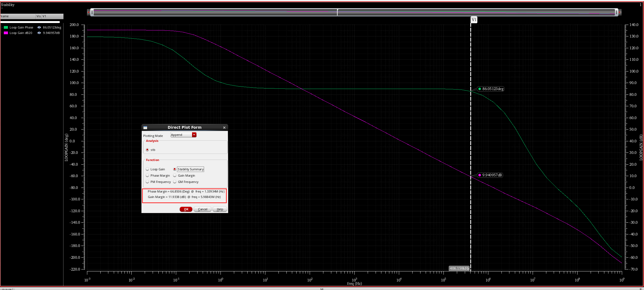
Task: Select the stb analysis radio button
Action: pyautogui.click(x=147, y=150)
